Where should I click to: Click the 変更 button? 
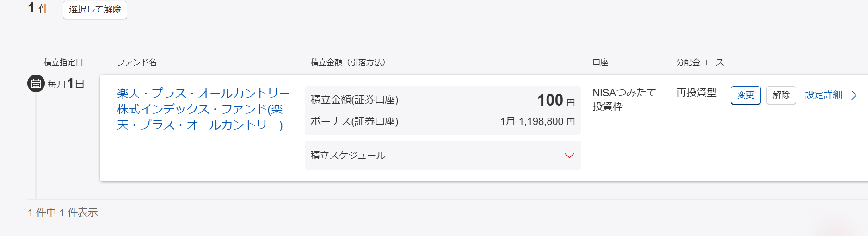(x=745, y=95)
